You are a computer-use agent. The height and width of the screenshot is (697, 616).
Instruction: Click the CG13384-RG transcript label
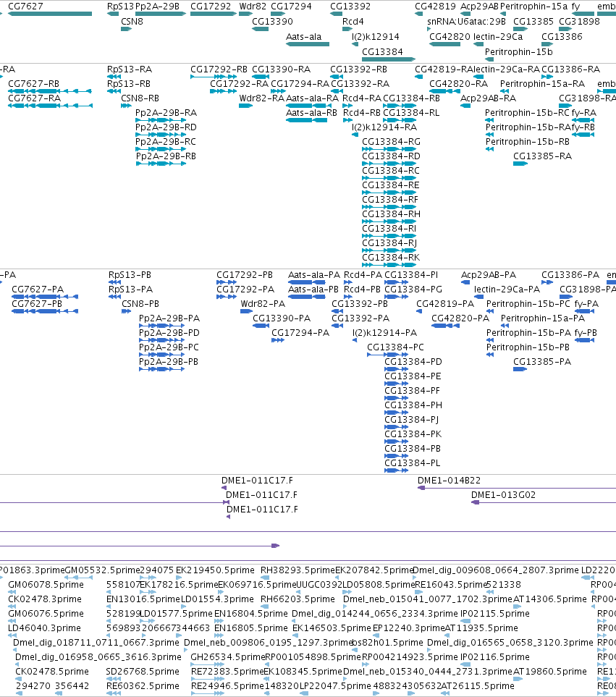coord(391,141)
